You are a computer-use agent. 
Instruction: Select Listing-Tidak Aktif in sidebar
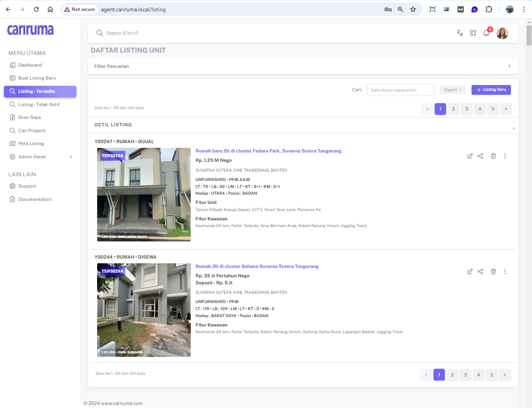[39, 105]
